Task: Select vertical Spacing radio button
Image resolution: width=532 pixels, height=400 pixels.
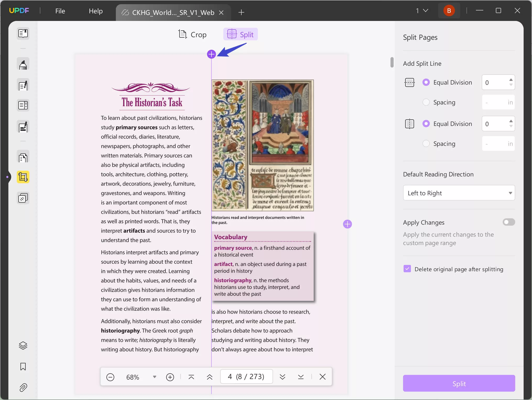Action: [x=426, y=143]
